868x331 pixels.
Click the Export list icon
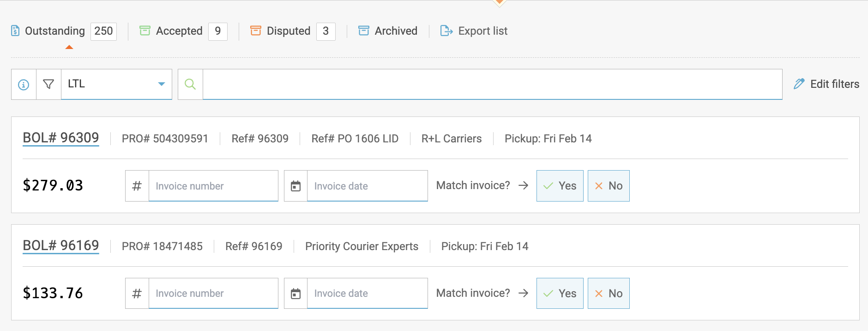tap(446, 31)
